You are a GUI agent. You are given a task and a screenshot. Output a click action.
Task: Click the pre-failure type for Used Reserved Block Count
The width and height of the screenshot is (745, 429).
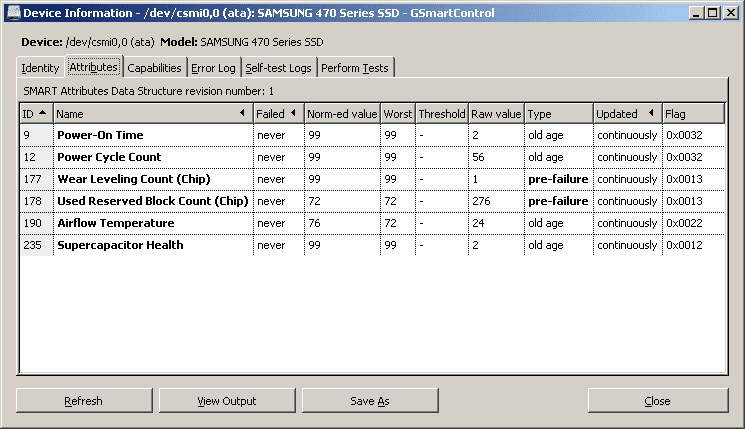click(x=558, y=201)
